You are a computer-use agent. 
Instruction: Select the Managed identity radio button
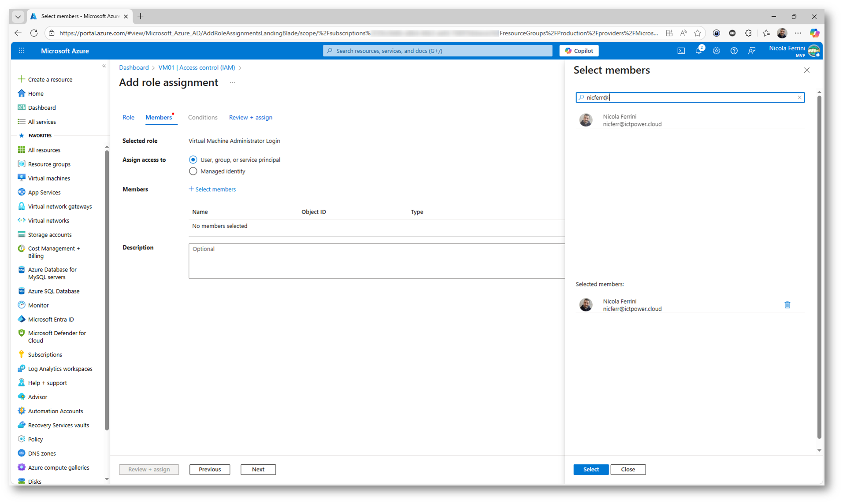coord(193,171)
